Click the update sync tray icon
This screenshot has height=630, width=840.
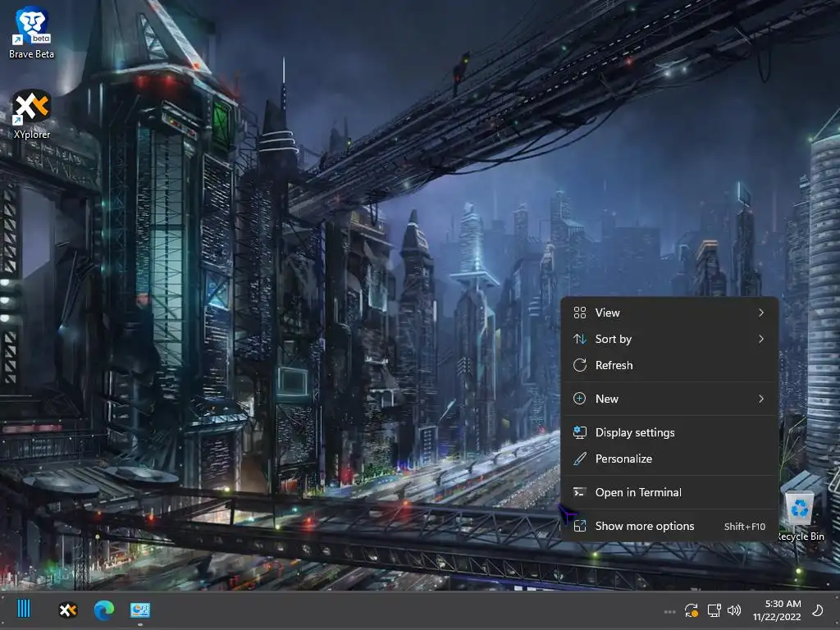pyautogui.click(x=691, y=610)
